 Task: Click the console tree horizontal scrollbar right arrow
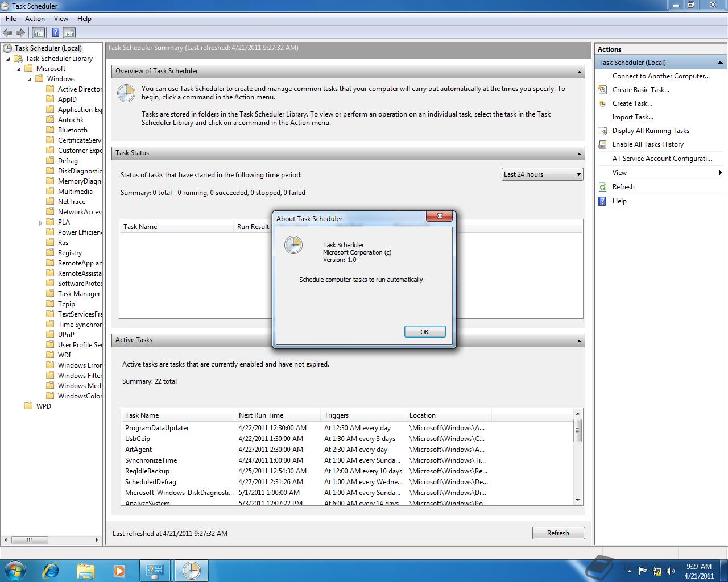click(x=98, y=540)
